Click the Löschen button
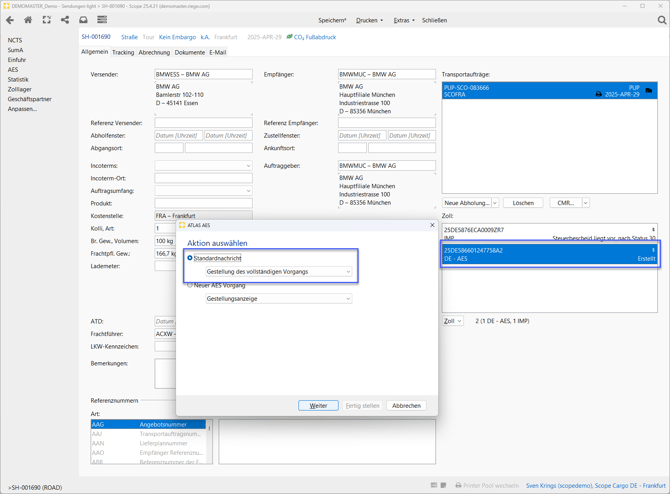 pyautogui.click(x=523, y=203)
